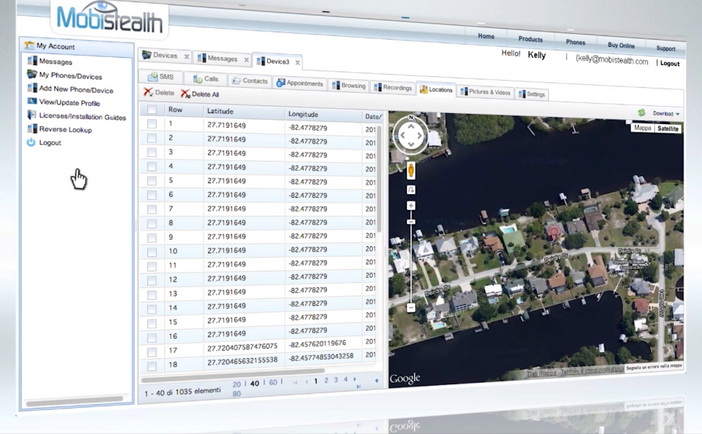Screen dimensions: 702x434
Task: Open the Download dropdown above the map
Action: click(x=660, y=113)
